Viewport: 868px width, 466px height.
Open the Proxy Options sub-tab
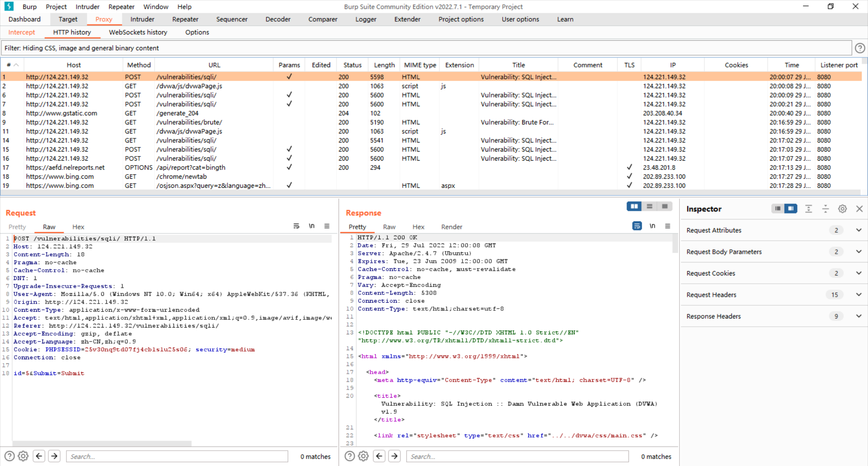pos(197,33)
